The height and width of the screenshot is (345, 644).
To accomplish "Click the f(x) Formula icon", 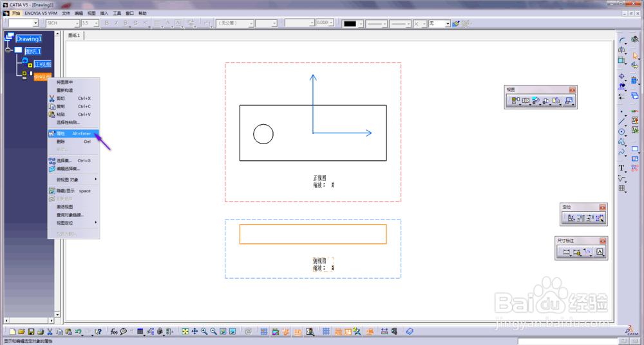I will click(114, 331).
